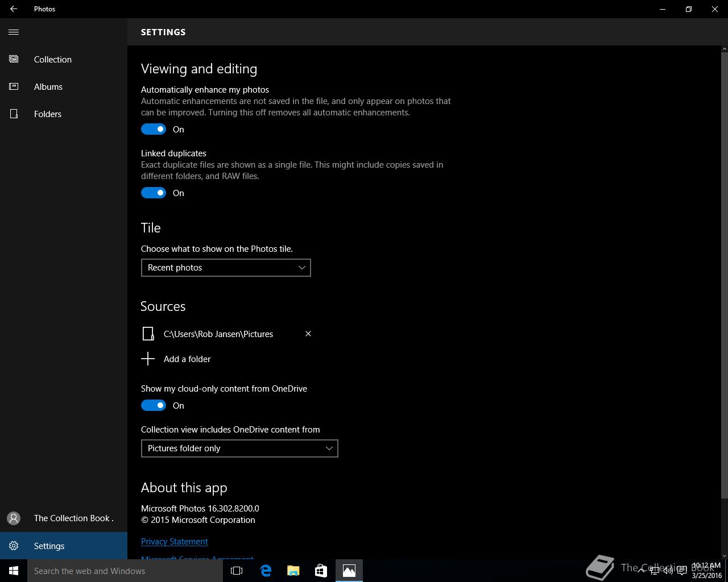Click the Search the web and Windows box

[125, 571]
